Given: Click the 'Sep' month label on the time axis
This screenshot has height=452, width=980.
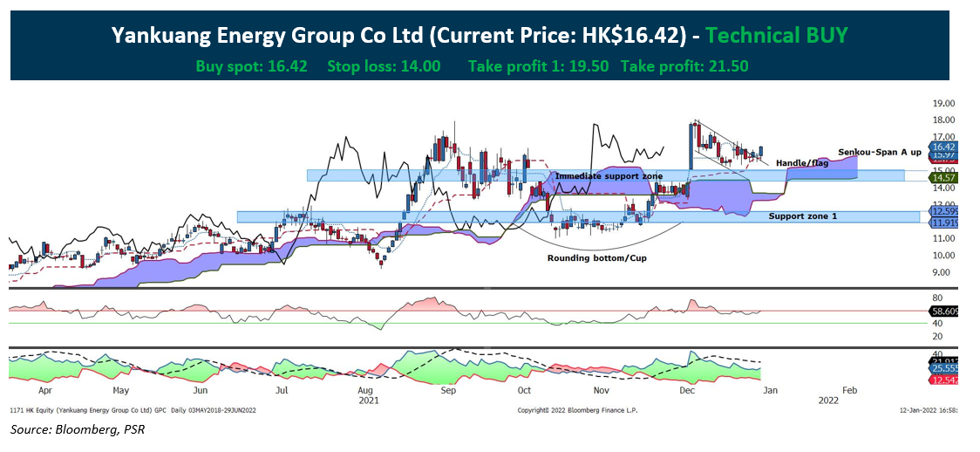Looking at the screenshot, I should pyautogui.click(x=447, y=389).
